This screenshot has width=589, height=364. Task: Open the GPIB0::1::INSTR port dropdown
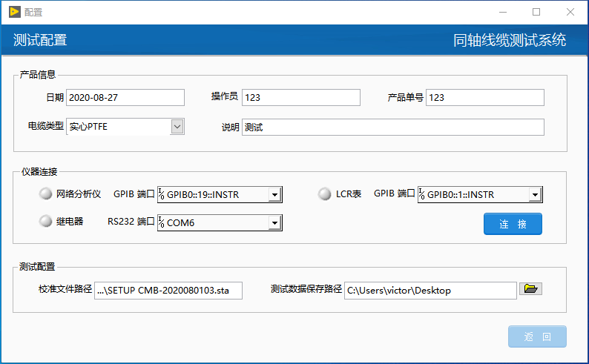click(535, 195)
